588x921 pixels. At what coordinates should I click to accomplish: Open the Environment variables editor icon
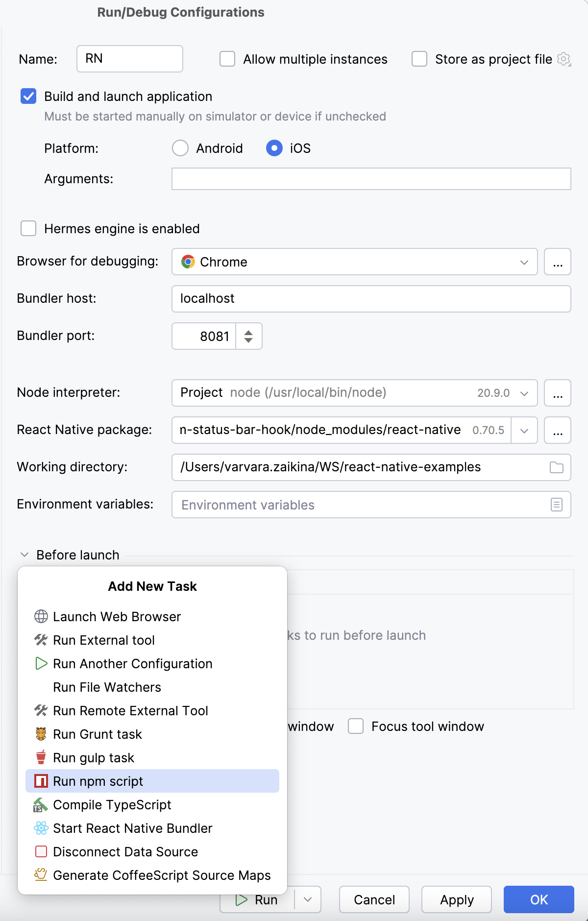(x=556, y=505)
